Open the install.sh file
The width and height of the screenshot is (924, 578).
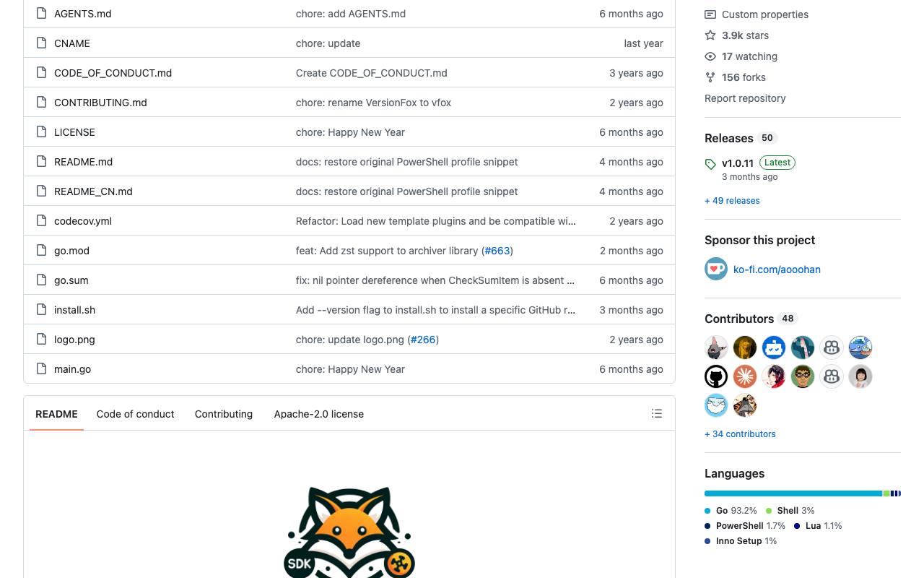pyautogui.click(x=74, y=310)
